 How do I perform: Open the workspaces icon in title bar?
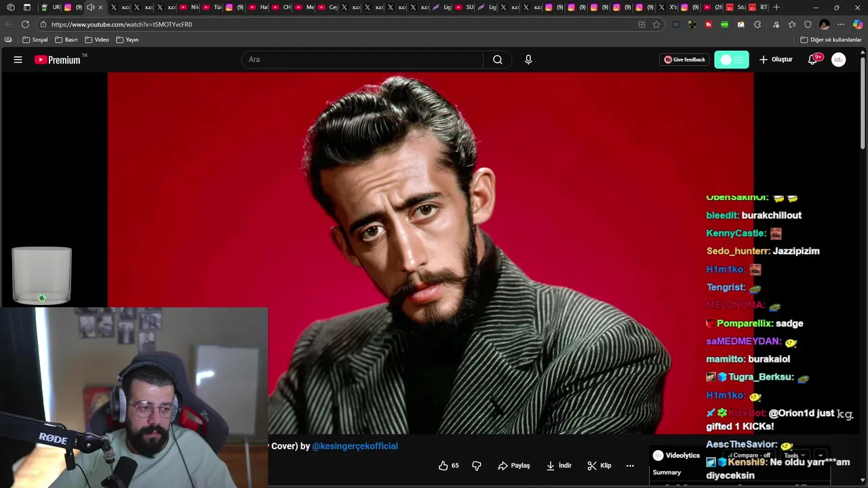[x=10, y=7]
